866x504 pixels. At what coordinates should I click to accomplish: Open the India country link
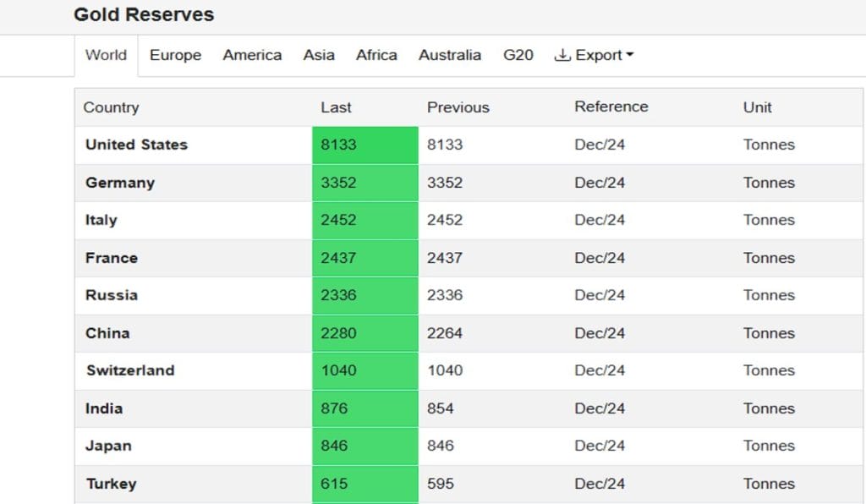(x=104, y=408)
